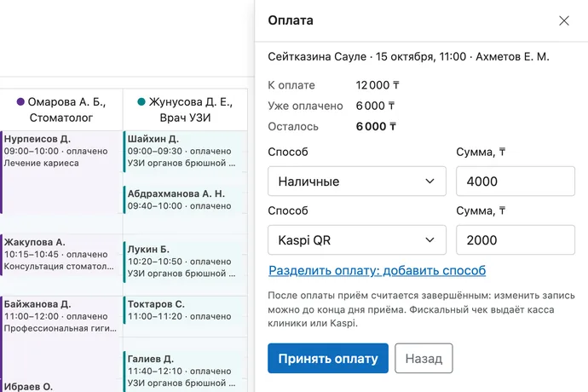Click Разделить оплату: добавить способ link

[378, 270]
